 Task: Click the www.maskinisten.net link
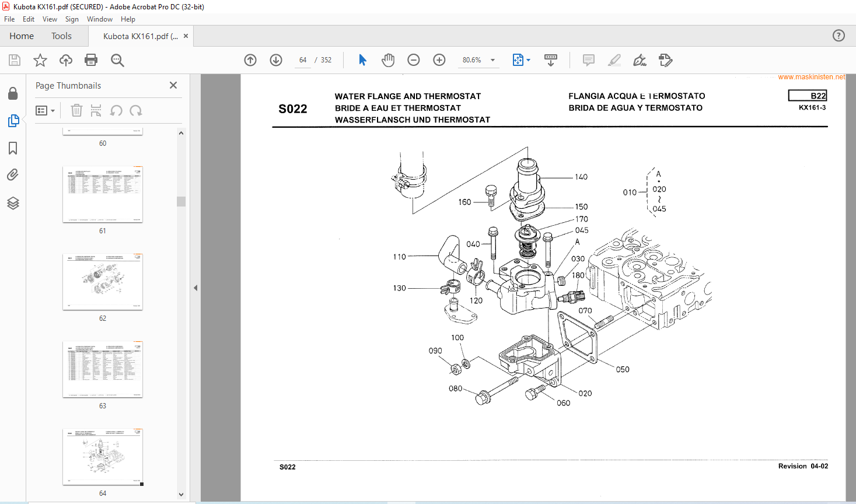811,76
